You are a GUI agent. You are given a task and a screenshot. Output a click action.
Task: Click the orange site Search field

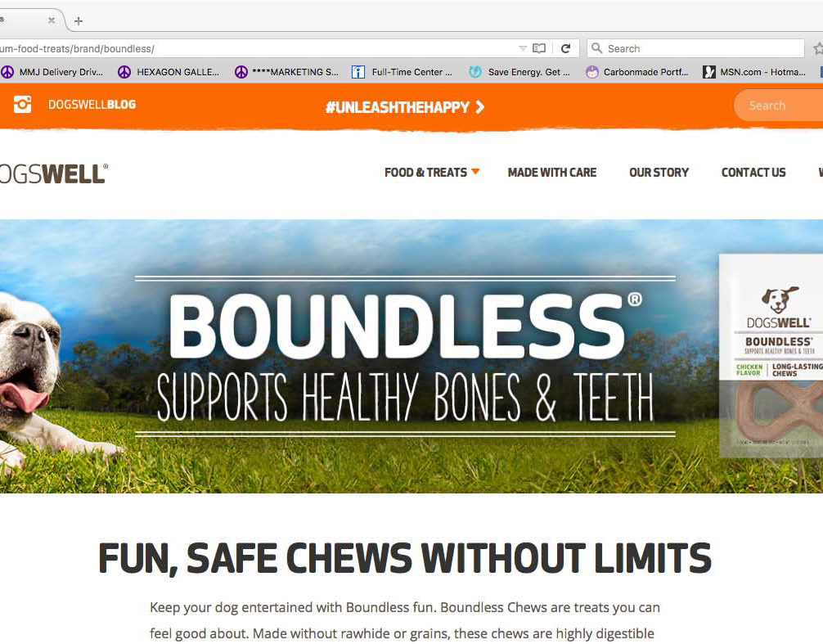[x=778, y=106]
